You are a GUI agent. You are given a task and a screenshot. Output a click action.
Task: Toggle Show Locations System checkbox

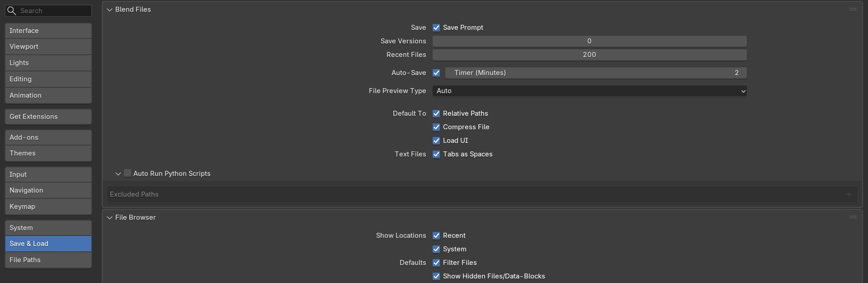[436, 249]
